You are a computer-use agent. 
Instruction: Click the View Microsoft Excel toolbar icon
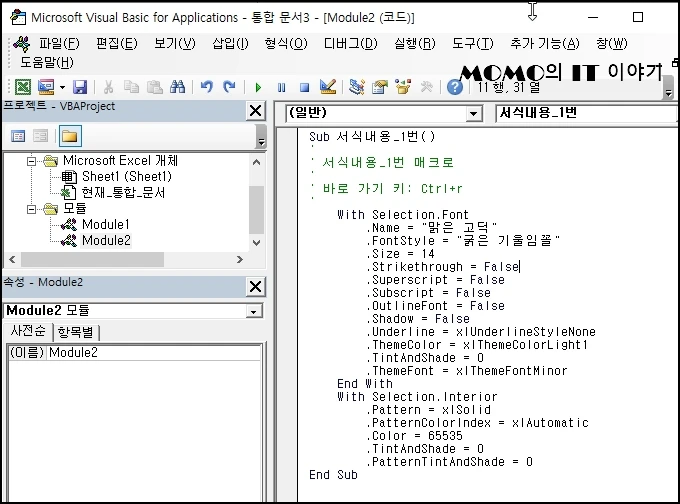tap(23, 87)
